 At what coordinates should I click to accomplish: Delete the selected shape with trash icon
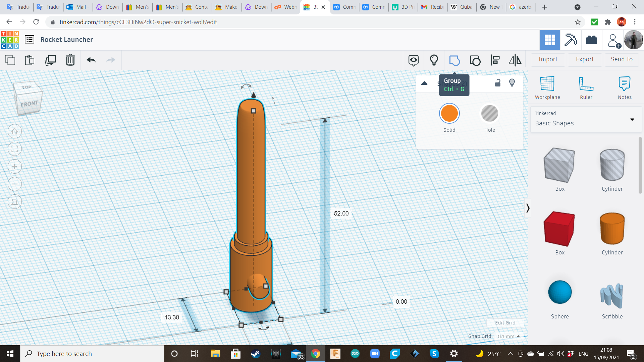(70, 60)
